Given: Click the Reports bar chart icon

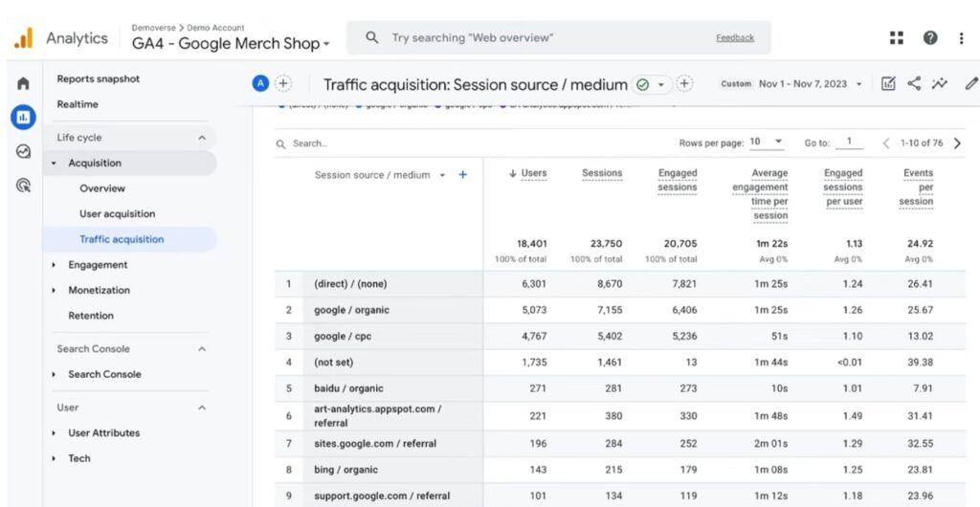Looking at the screenshot, I should pos(23,118).
